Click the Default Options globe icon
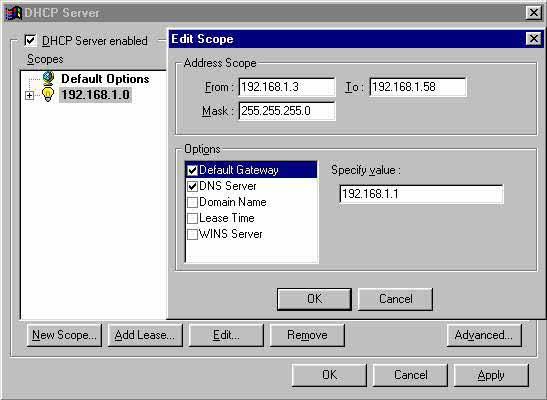 point(48,78)
